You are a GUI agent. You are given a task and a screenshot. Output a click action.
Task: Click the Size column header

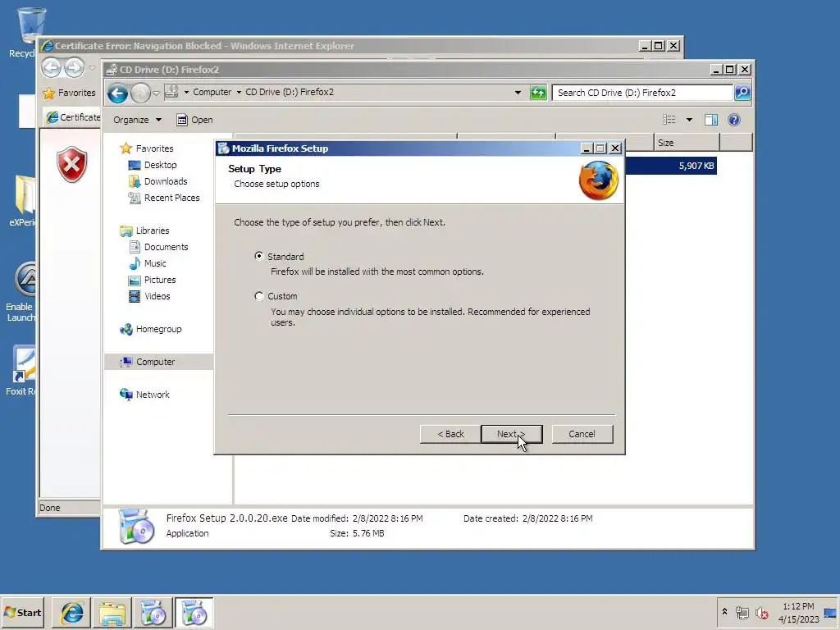(687, 143)
